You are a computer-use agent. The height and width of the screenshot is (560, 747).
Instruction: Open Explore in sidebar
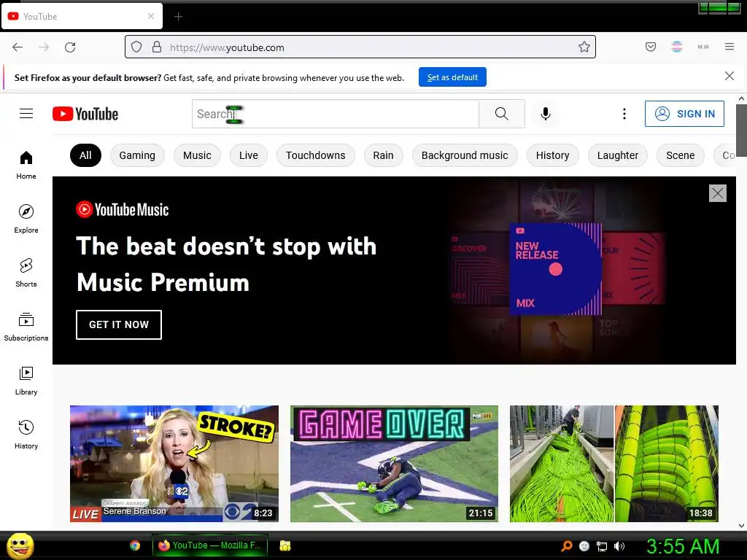tap(26, 219)
